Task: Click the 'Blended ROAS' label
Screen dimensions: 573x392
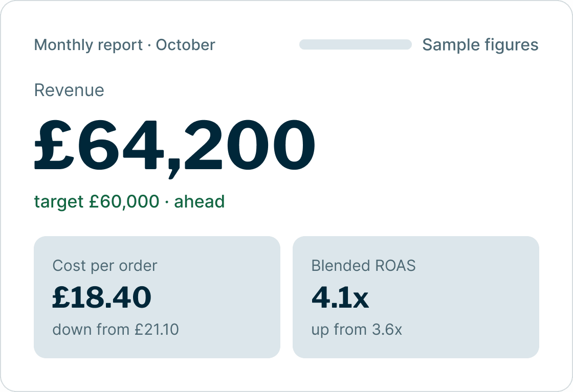Action: click(364, 266)
